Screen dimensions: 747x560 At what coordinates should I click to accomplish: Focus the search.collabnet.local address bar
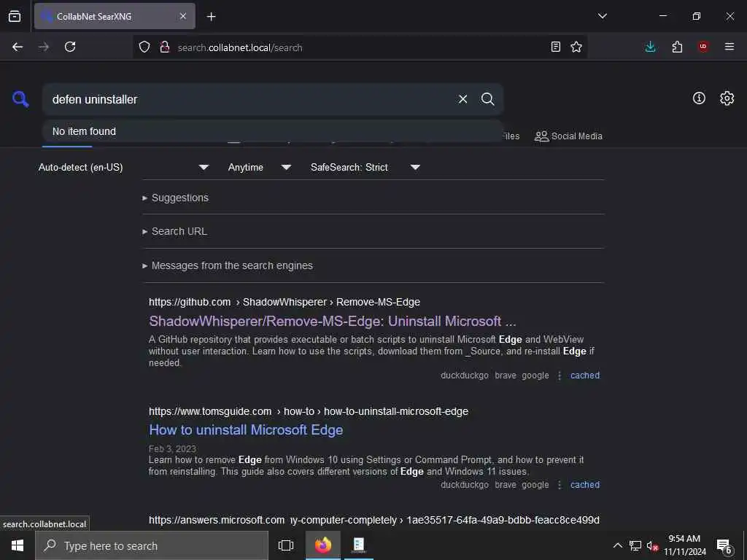[x=360, y=47]
